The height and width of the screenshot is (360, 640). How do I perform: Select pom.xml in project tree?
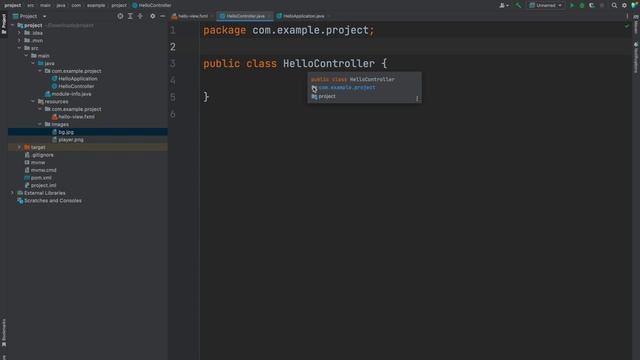point(41,178)
